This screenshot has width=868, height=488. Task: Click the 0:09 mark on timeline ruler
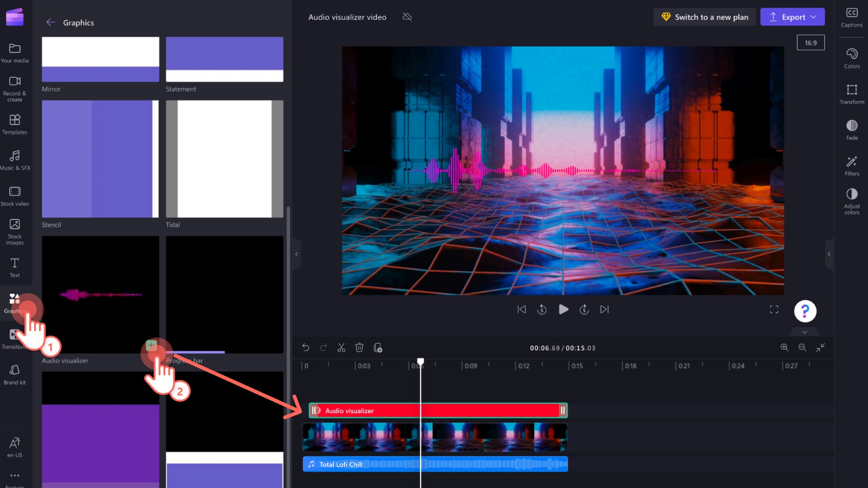click(x=471, y=366)
